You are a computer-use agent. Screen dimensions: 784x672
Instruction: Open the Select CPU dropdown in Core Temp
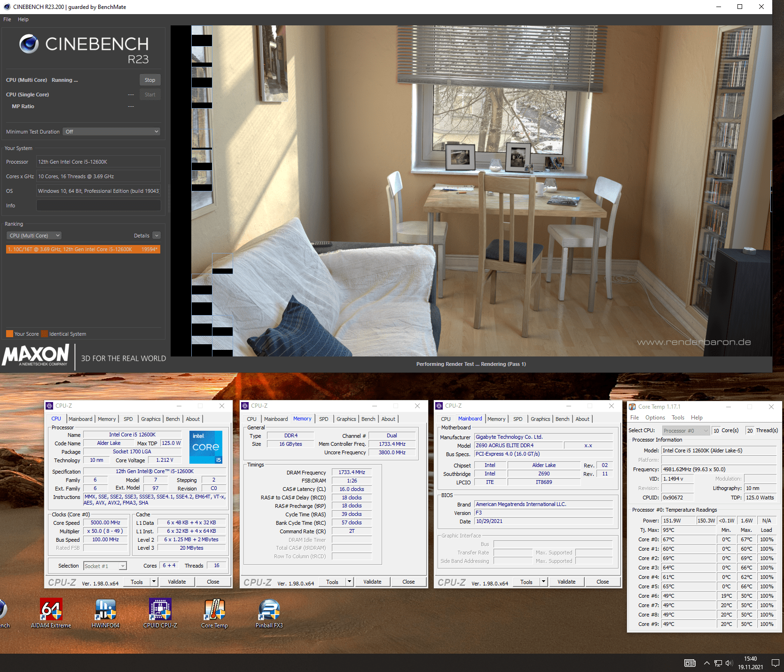coord(686,431)
